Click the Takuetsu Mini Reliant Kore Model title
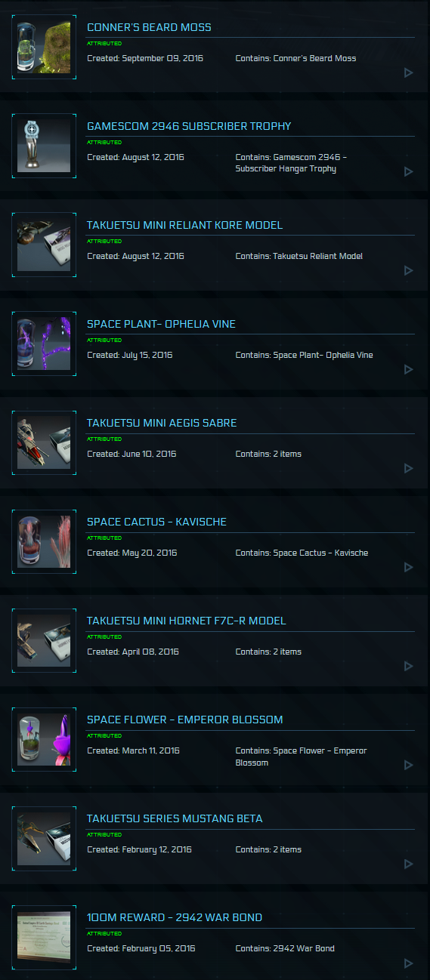Image resolution: width=430 pixels, height=980 pixels. [184, 225]
